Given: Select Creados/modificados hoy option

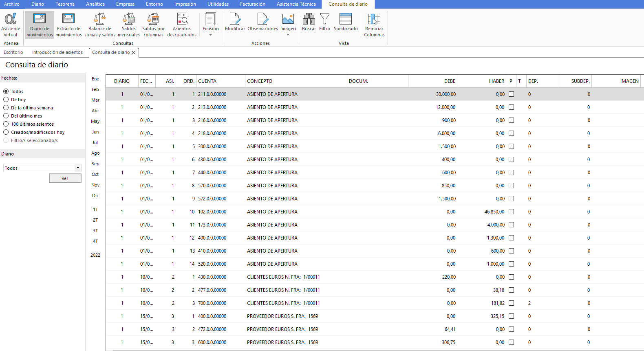Looking at the screenshot, I should [6, 132].
